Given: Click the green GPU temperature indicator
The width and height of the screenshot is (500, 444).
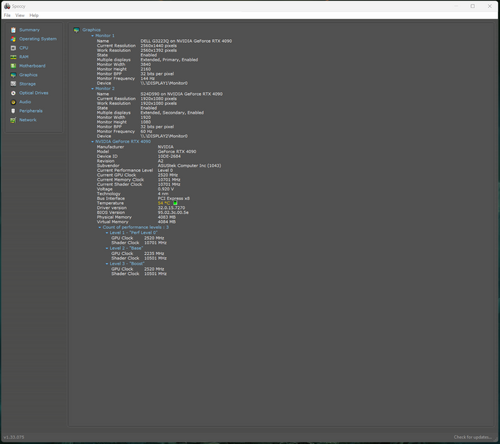Looking at the screenshot, I should click(175, 203).
